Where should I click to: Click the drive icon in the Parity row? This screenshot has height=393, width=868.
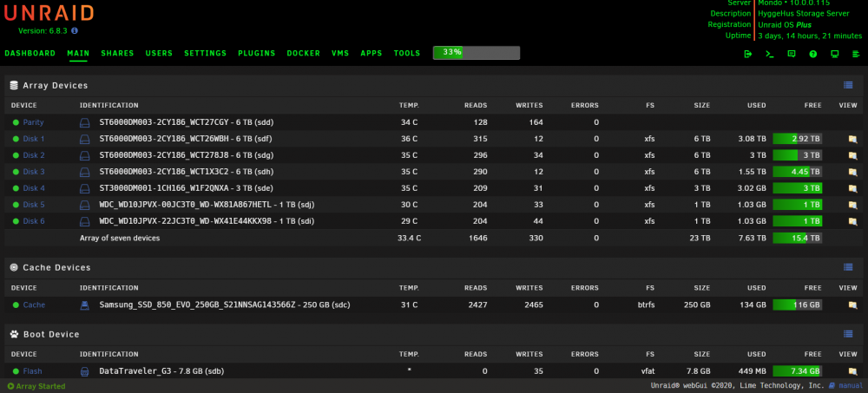[x=85, y=122]
